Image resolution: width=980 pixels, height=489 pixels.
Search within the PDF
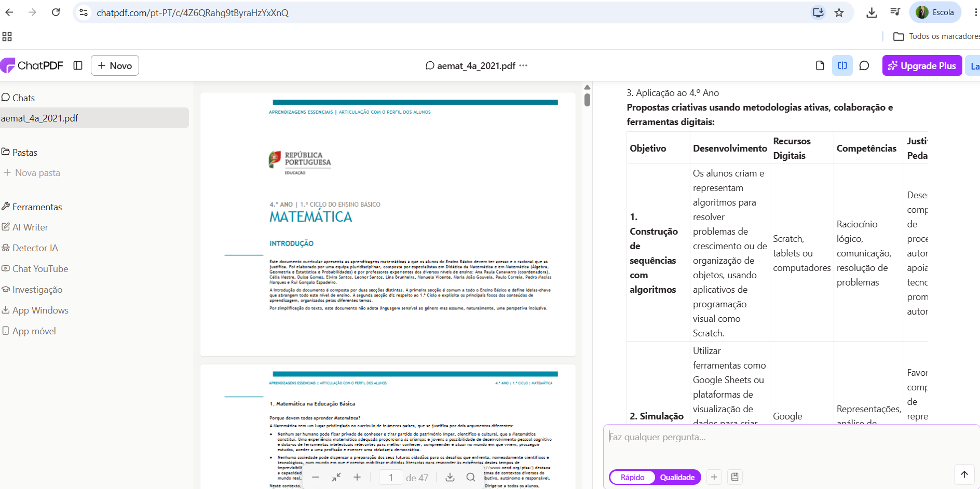(471, 477)
